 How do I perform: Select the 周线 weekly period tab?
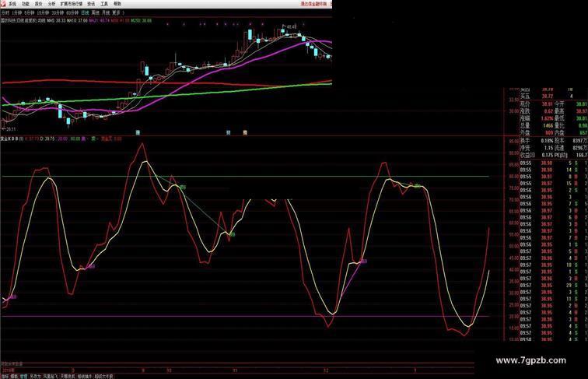tap(96, 13)
